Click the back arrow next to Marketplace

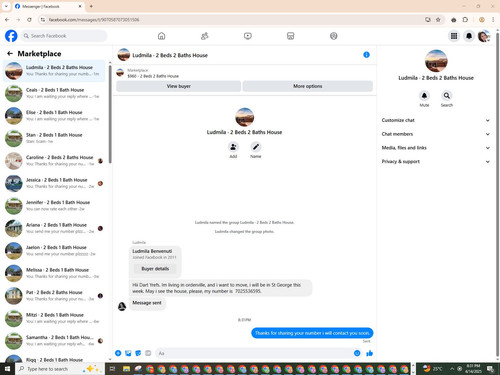click(10, 53)
